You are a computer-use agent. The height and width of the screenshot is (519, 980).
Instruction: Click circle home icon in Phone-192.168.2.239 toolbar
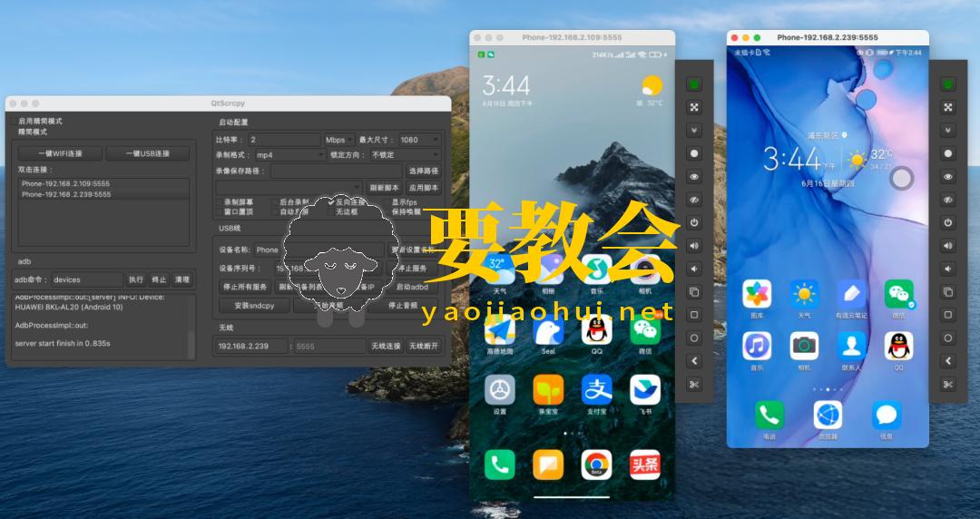948,338
